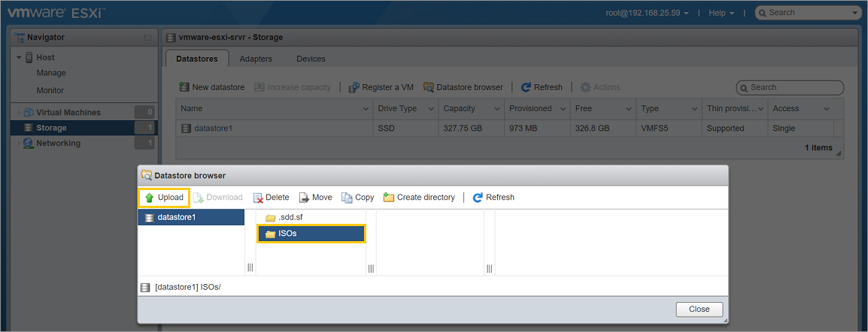Click the Supported thin provisioning cell

pos(735,128)
